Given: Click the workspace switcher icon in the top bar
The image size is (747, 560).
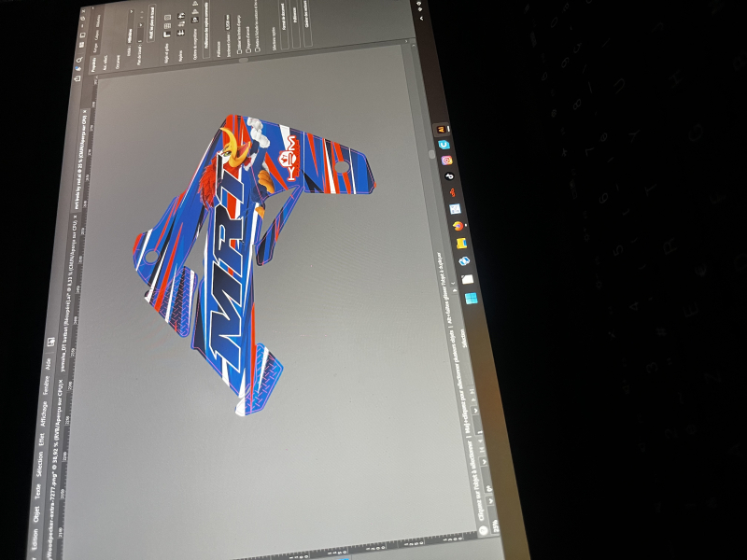Looking at the screenshot, I should [x=82, y=35].
